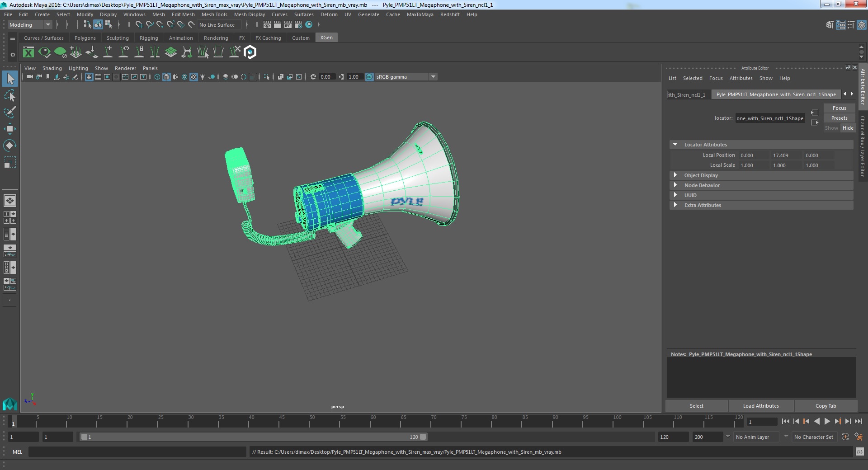Click the Hide button
The height and width of the screenshot is (470, 868).
point(848,128)
